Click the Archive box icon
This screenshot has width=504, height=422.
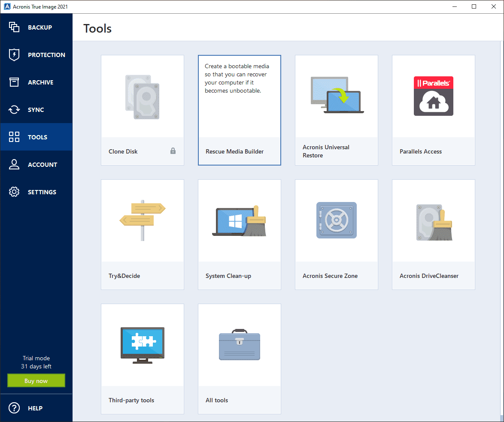pos(14,82)
